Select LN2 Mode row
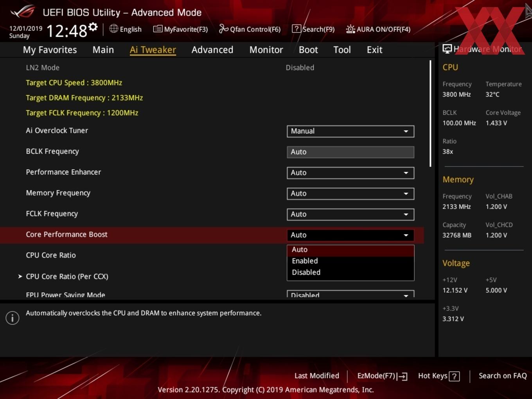Image resolution: width=532 pixels, height=399 pixels. [212, 67]
